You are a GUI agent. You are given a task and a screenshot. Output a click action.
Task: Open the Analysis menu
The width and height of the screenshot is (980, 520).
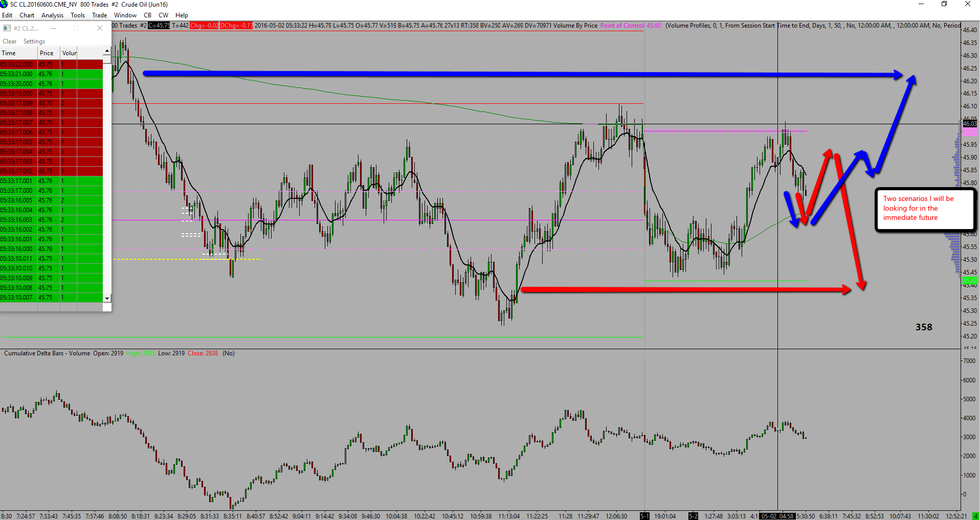pyautogui.click(x=52, y=15)
